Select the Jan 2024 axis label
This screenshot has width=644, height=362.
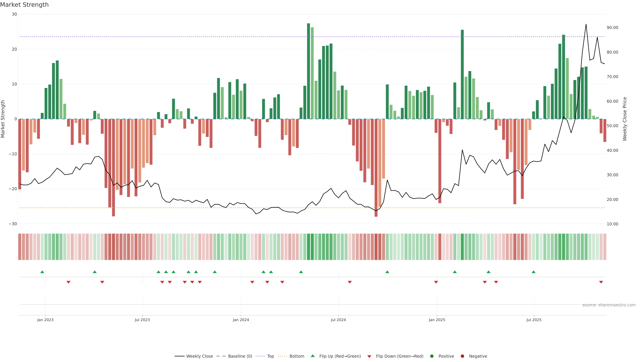[x=241, y=320]
